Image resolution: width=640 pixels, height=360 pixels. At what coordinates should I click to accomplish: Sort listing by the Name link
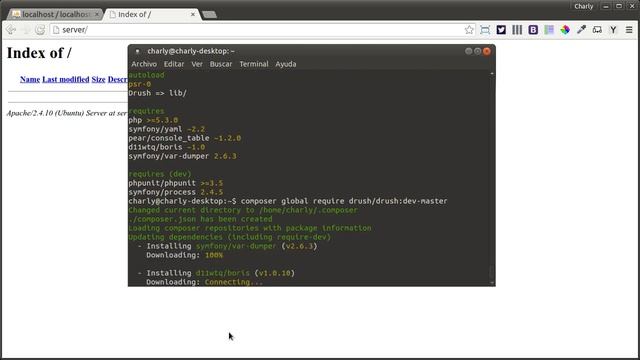(30, 79)
